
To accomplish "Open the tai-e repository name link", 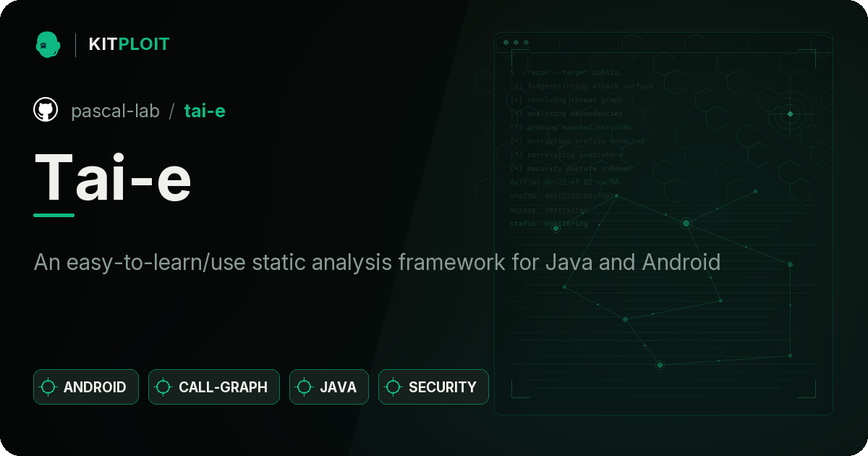I will click(x=205, y=111).
